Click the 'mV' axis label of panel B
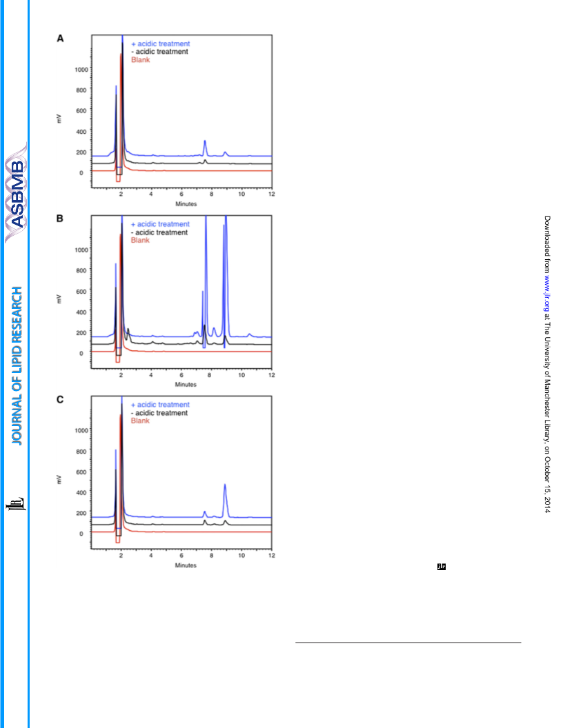Screen dimensions: 563x728 59,299
